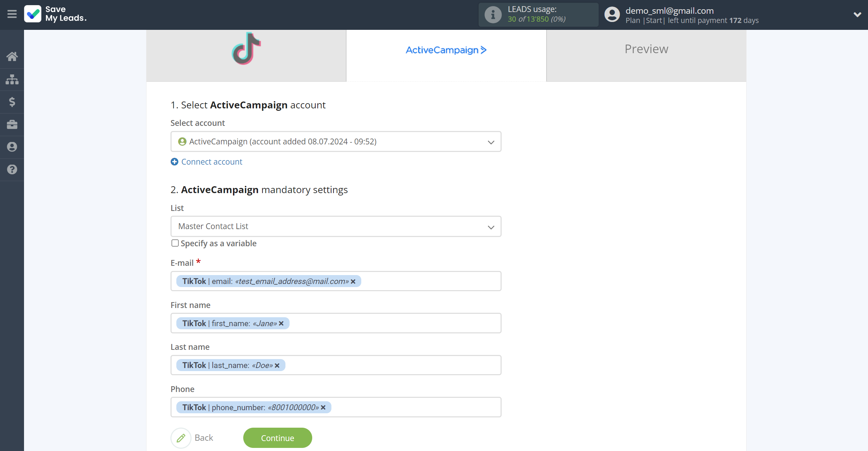868x451 pixels.
Task: Click the user profile icon in sidebar
Action: coord(12,147)
